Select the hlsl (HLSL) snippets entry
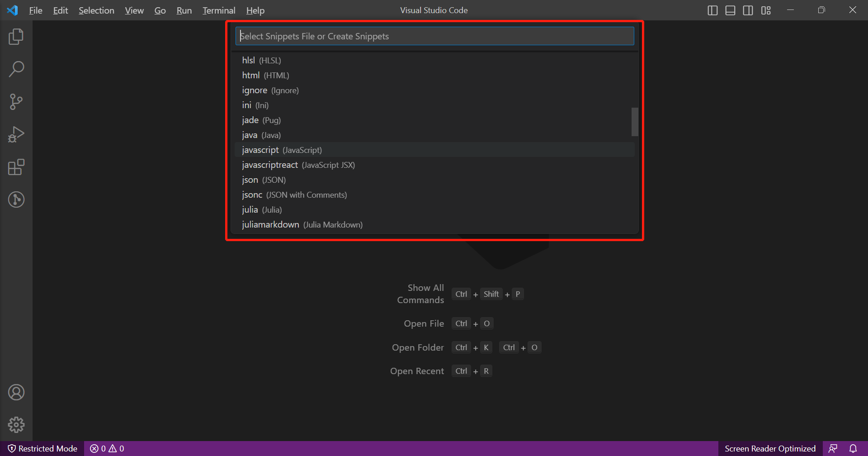The image size is (868, 456). (434, 60)
